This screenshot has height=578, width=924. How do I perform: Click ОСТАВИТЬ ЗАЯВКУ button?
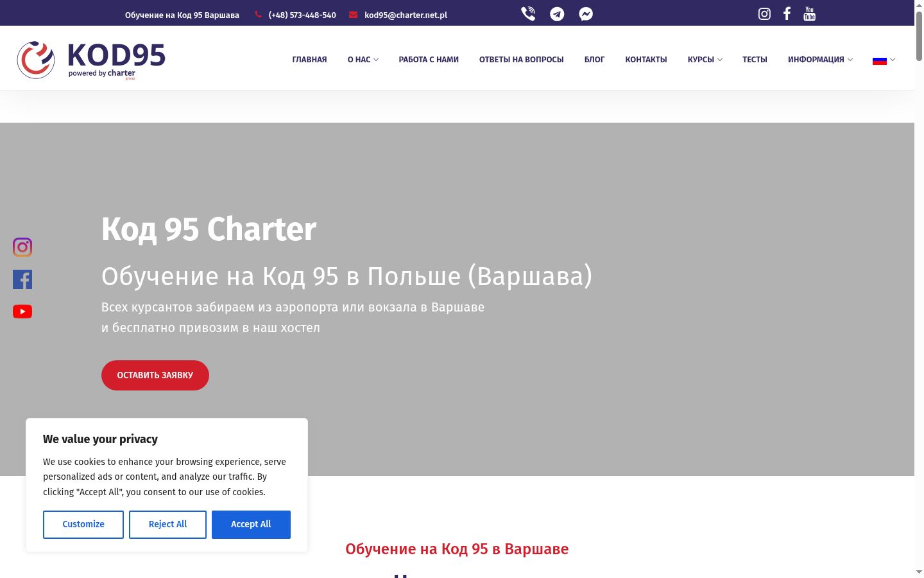tap(155, 375)
